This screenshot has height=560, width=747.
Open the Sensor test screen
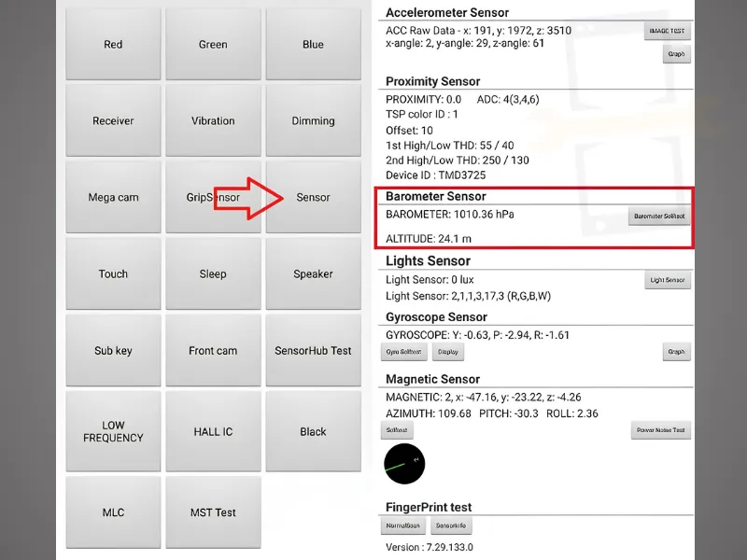pos(313,197)
